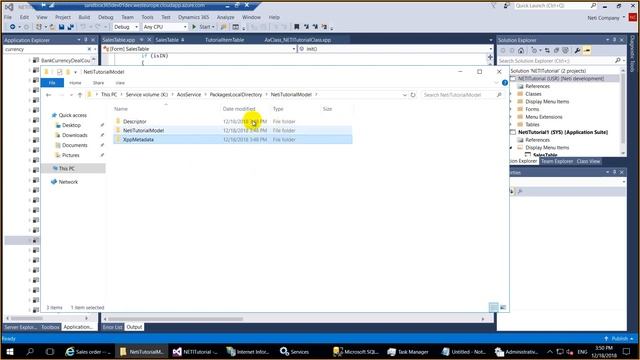Screen dimensions: 640x360
Task: Select the NetiTutorial1 (SYS) project node
Action: (x=563, y=132)
